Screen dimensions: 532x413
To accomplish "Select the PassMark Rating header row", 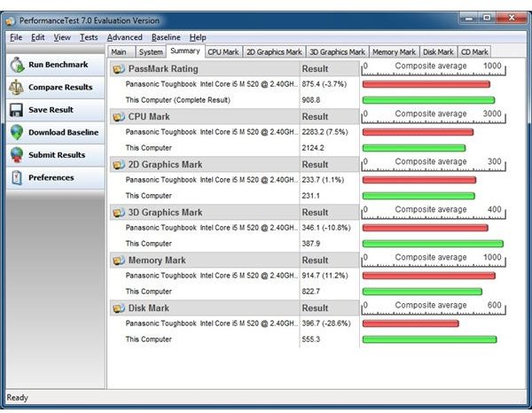I will coord(234,69).
